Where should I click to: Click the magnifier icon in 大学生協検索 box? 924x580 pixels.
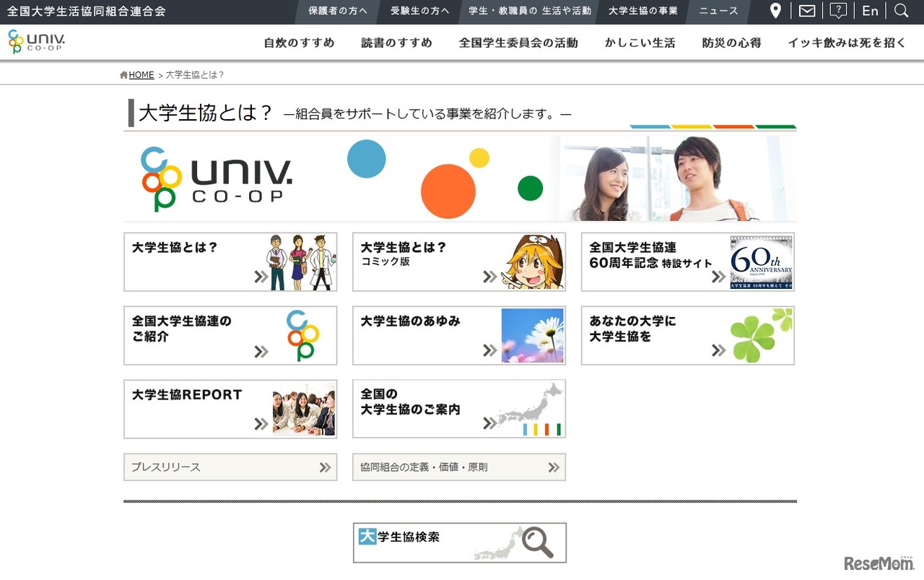pos(538,540)
